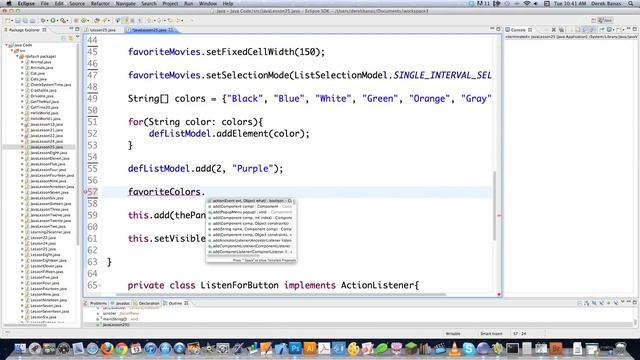Image resolution: width=640 pixels, height=360 pixels.
Task: Select CheckSystemTime.java in the tree
Action: tap(51, 84)
